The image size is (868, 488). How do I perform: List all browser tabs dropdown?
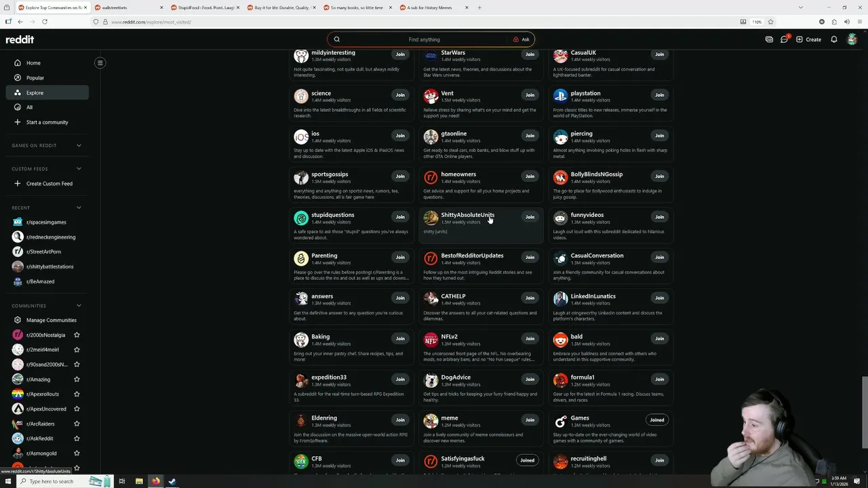(x=801, y=7)
